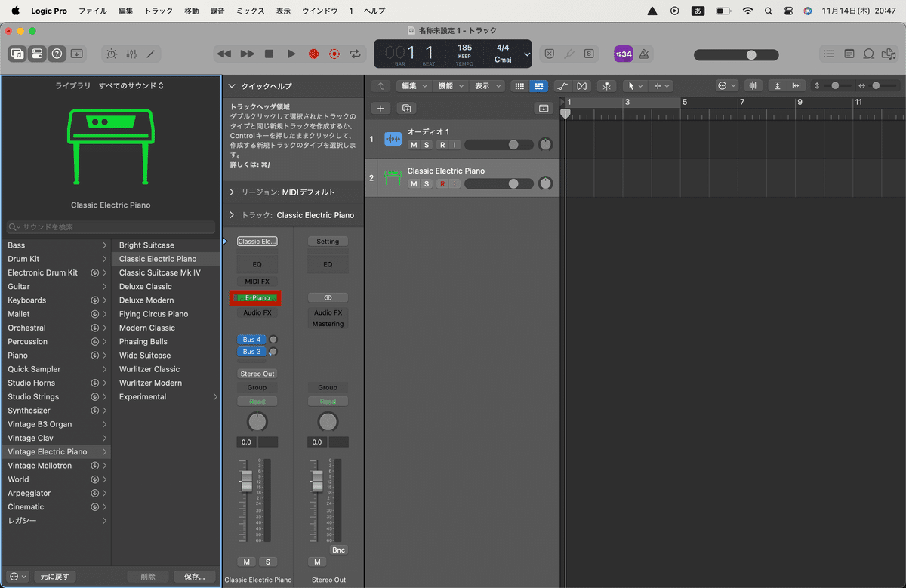Mute the Classic Electric Piano channel strip

pos(247,562)
